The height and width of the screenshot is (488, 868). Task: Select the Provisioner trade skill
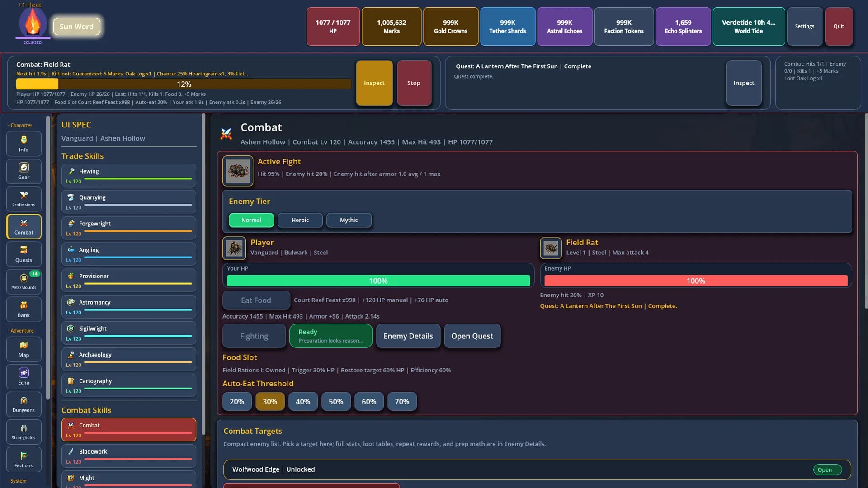pyautogui.click(x=129, y=280)
